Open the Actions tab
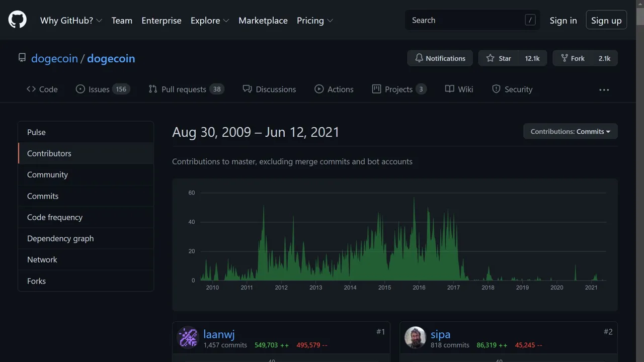 pyautogui.click(x=334, y=89)
